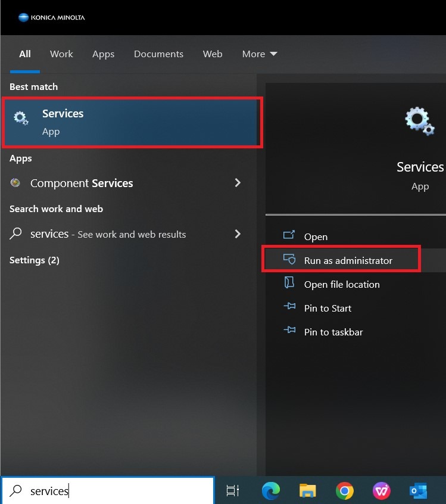This screenshot has width=446, height=504.
Task: Switch to the Work tab
Action: click(61, 54)
